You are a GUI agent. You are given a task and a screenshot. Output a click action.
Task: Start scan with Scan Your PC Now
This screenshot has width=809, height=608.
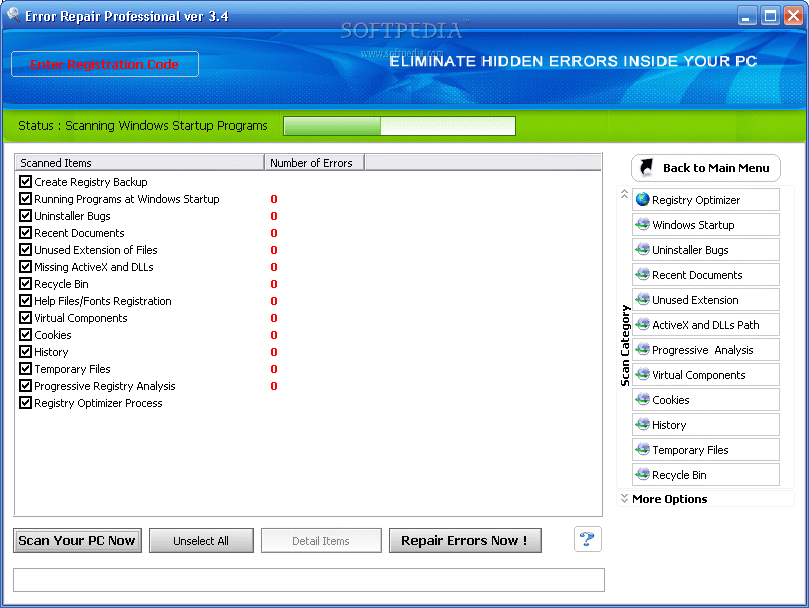pos(77,540)
